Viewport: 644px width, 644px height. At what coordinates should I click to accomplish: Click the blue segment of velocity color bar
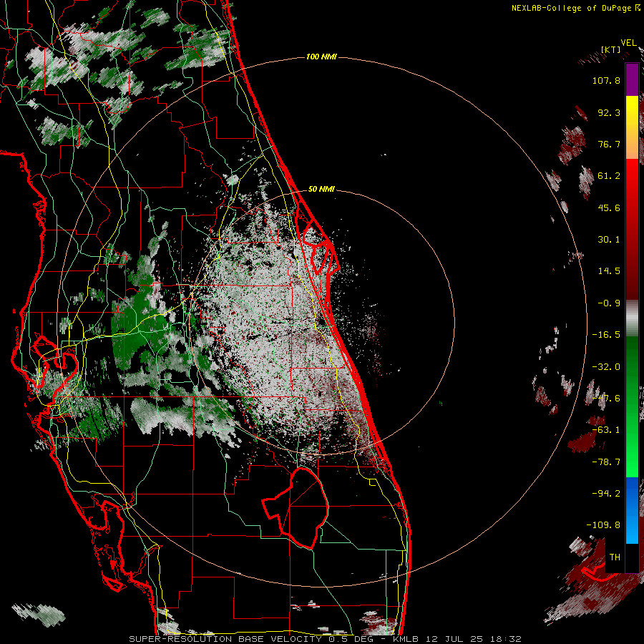pyautogui.click(x=632, y=510)
